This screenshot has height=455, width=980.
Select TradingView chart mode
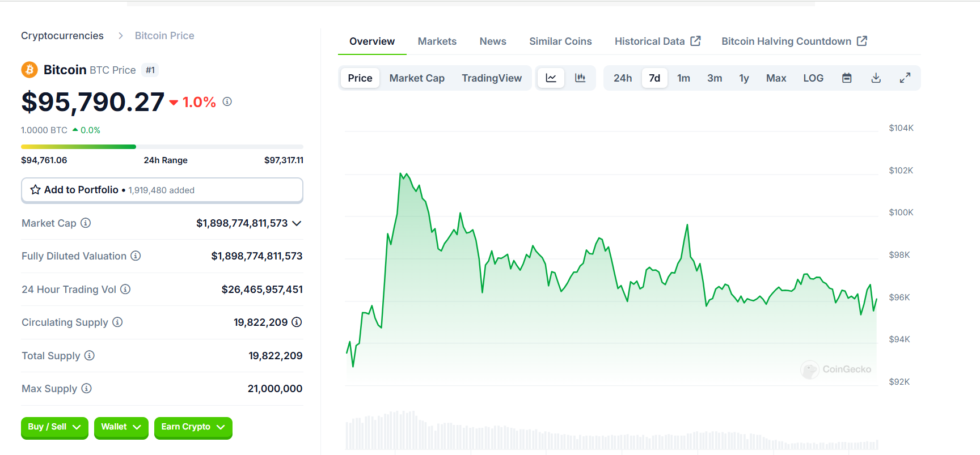pos(492,78)
